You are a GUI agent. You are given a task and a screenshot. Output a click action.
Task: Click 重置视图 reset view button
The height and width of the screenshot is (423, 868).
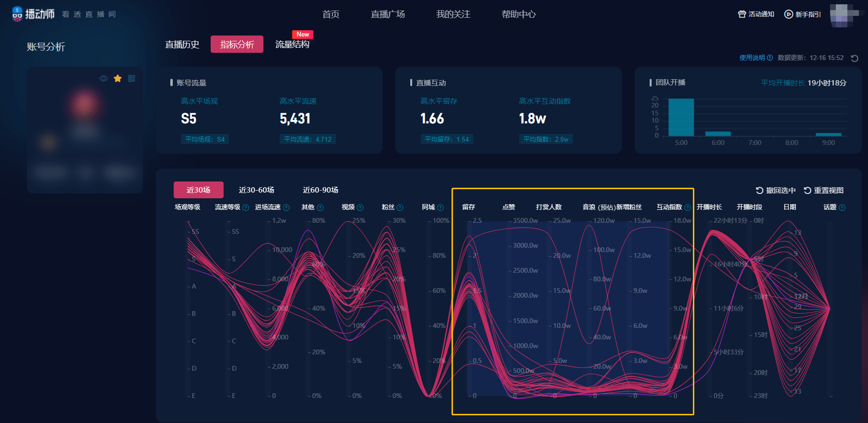[823, 191]
